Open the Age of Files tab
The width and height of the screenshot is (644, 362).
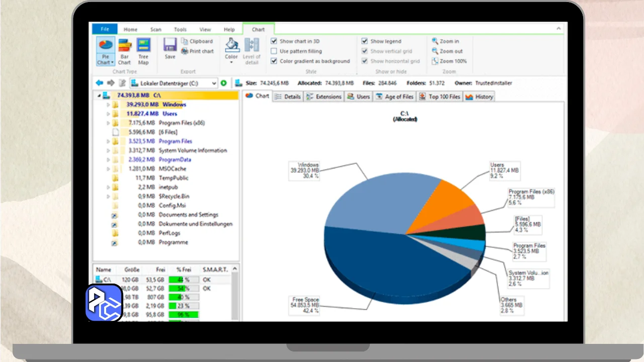pyautogui.click(x=395, y=97)
